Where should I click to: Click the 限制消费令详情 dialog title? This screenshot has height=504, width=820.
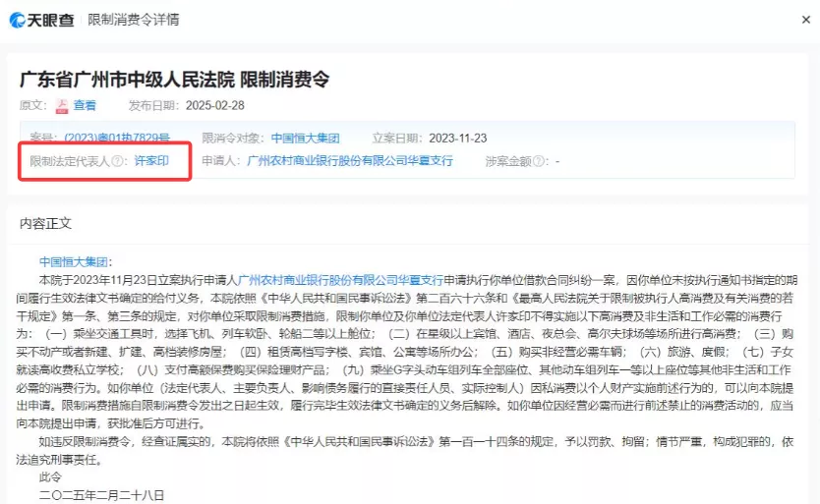click(133, 19)
